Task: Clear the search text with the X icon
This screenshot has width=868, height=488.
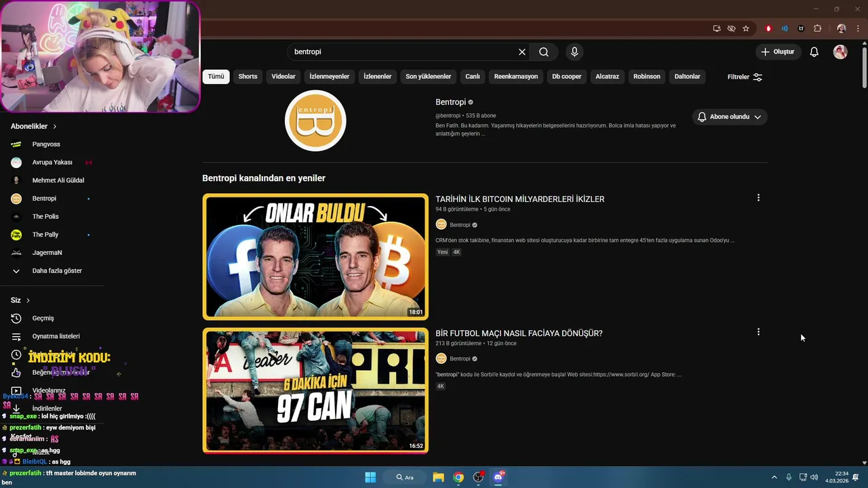Action: tap(522, 52)
